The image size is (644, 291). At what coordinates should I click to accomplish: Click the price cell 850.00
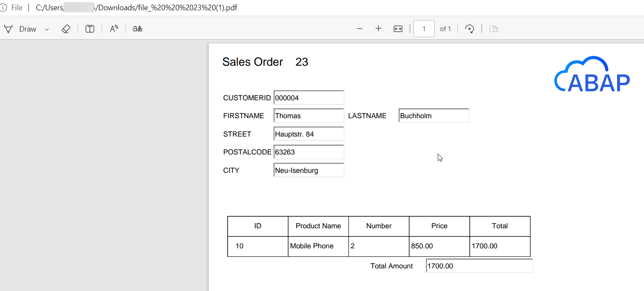(439, 246)
